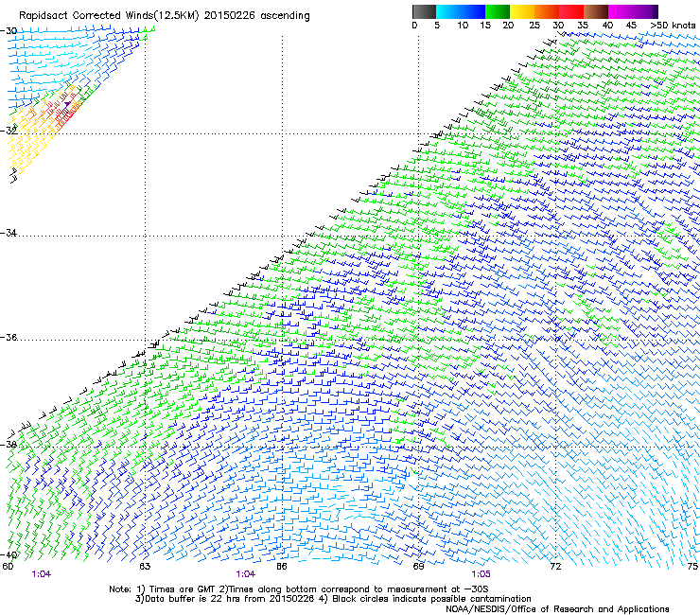Click the -34 latitude axis label
The image size is (700, 615).
click(9, 233)
